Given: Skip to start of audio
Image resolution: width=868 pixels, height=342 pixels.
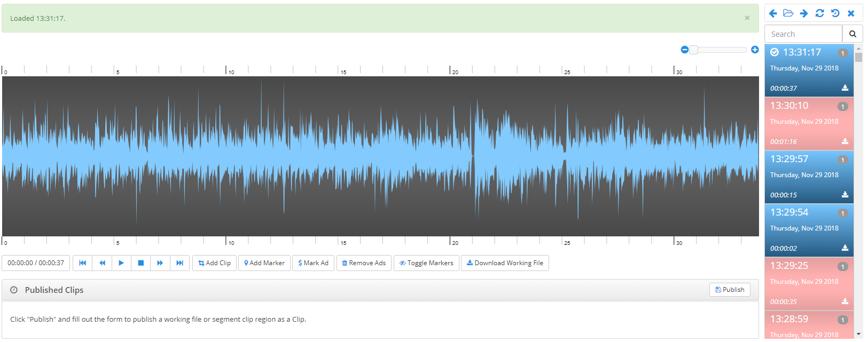Looking at the screenshot, I should tap(82, 263).
